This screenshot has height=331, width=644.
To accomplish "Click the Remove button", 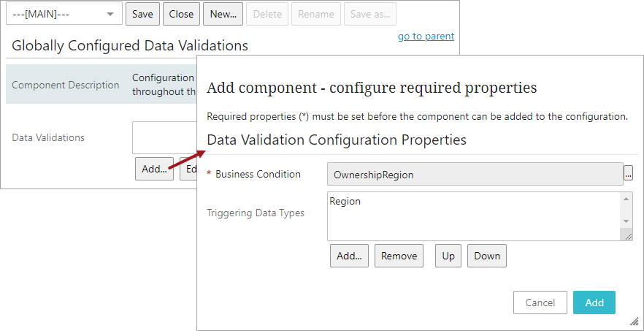I will point(399,256).
